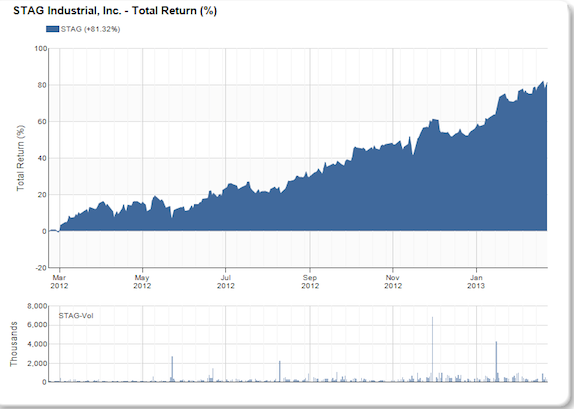Click the 20 tick on the return axis
The height and width of the screenshot is (409, 574).
(42, 195)
